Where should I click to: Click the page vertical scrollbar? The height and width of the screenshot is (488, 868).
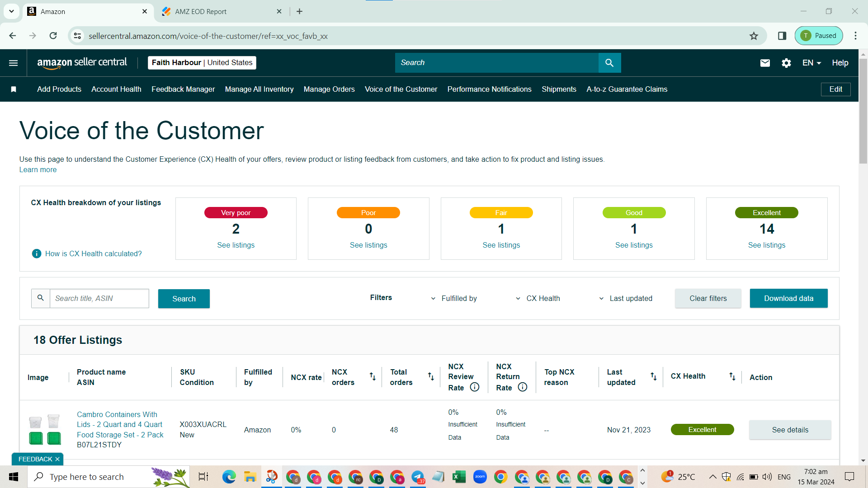coord(863,111)
